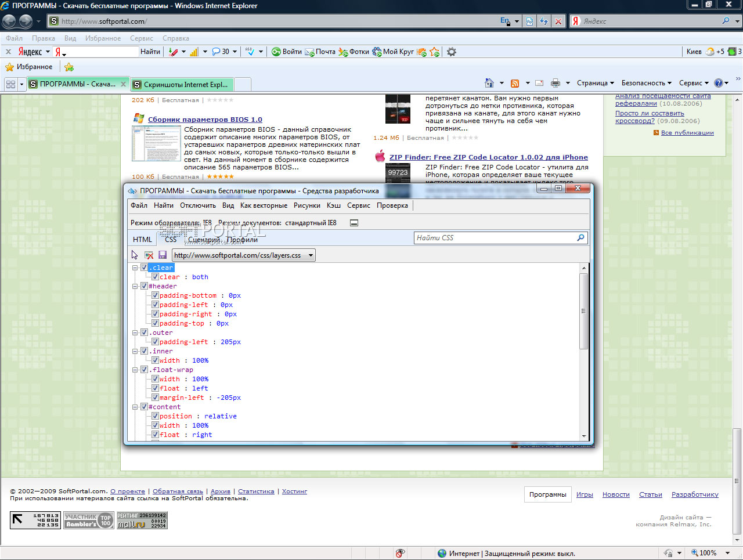743x560 pixels.
Task: Open the Quick Tabs grid icon
Action: point(10,84)
